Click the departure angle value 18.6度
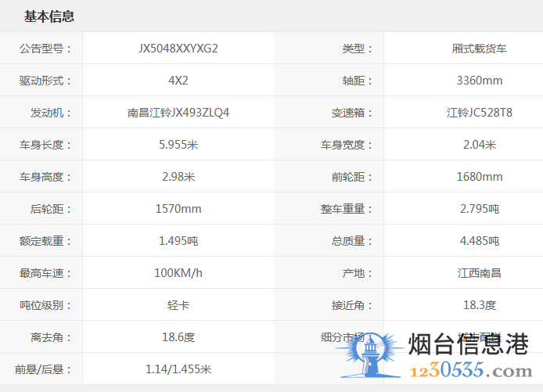This screenshot has height=392, width=543. pyautogui.click(x=178, y=337)
